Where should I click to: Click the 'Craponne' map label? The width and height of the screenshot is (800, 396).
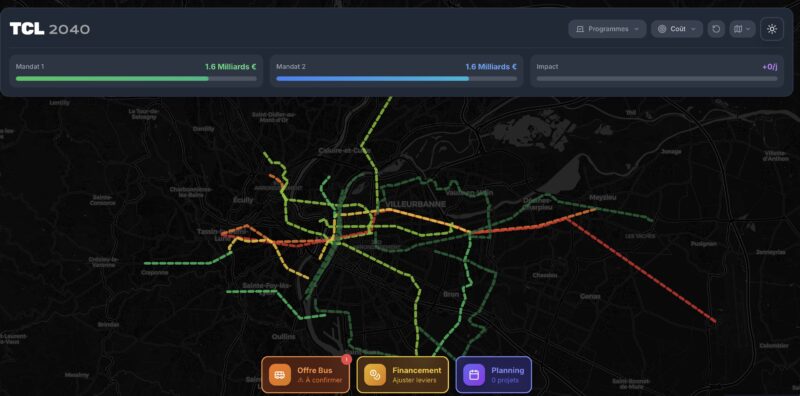point(155,273)
